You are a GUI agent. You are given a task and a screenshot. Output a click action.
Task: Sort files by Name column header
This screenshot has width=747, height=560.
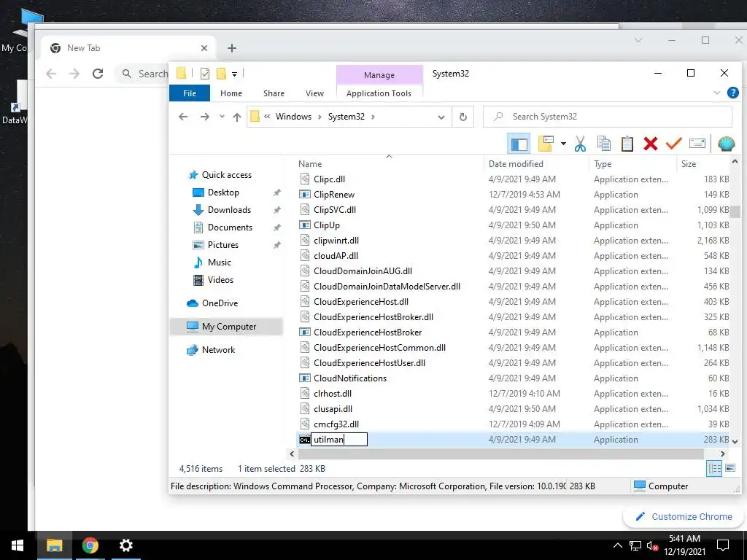[310, 164]
